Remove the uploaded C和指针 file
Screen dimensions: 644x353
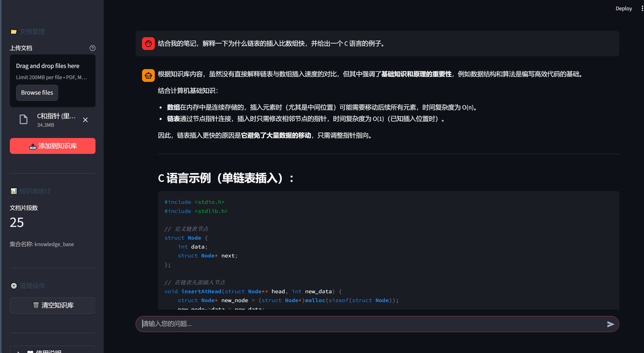coord(85,120)
